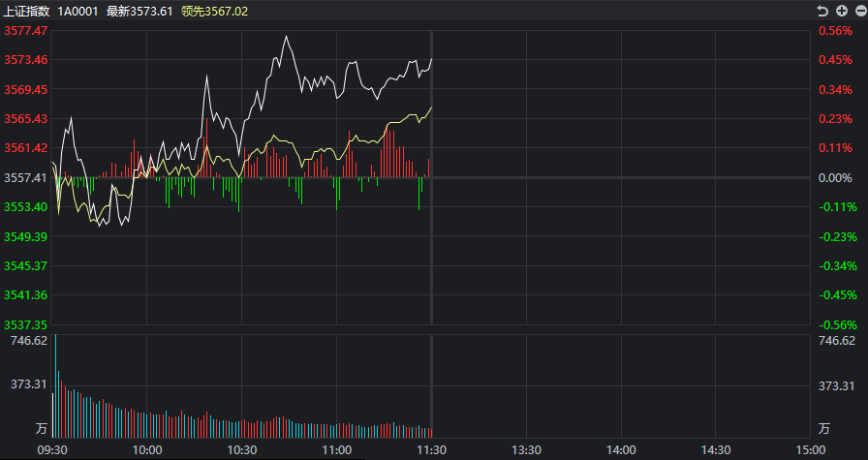Screen dimensions: 868x460
Task: Click the 11:30 time marker on the axis
Action: tap(432, 450)
